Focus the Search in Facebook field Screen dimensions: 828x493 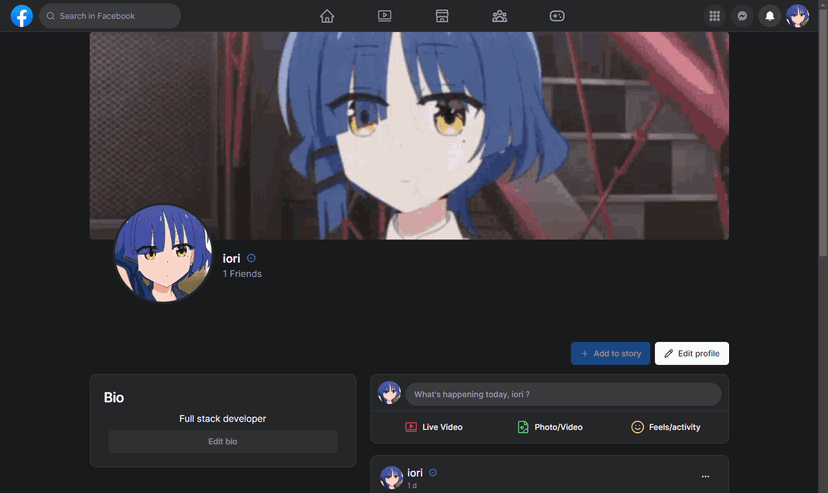click(110, 16)
